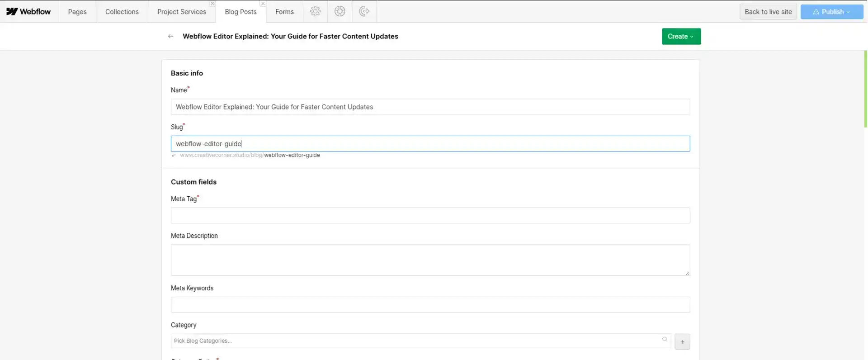Focus the Meta Description text area
Viewport: 868px width, 360px height.
coord(430,260)
